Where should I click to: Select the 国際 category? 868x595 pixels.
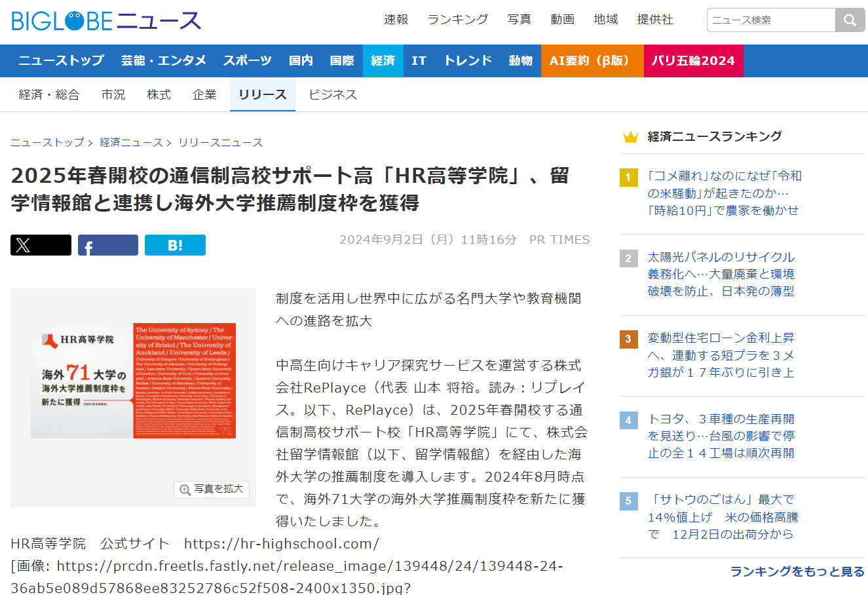(342, 61)
